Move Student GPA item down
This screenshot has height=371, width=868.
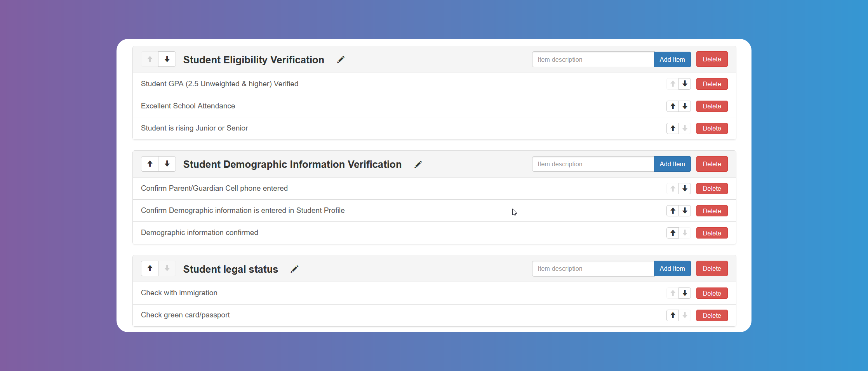click(685, 84)
